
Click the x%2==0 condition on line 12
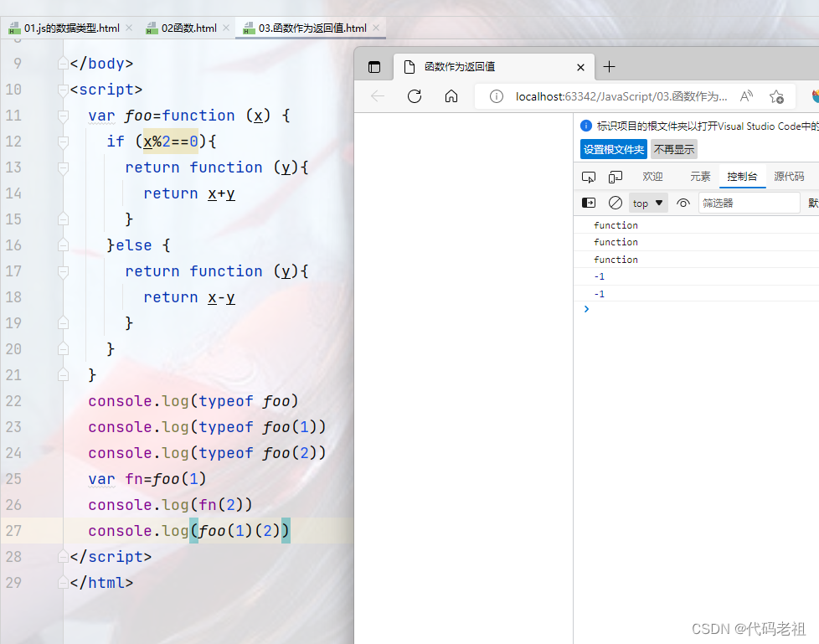pos(171,142)
